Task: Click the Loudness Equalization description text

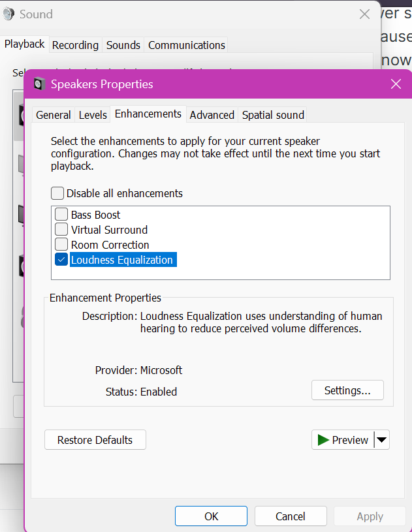Action: 261,322
